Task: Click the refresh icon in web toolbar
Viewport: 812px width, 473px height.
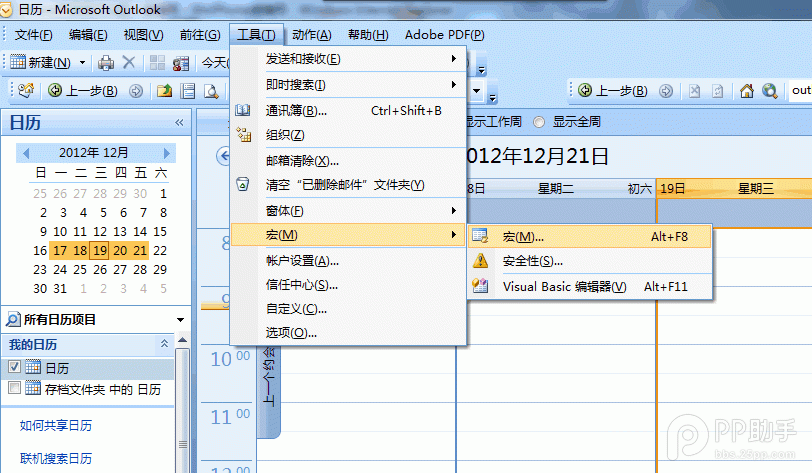Action: coord(718,91)
